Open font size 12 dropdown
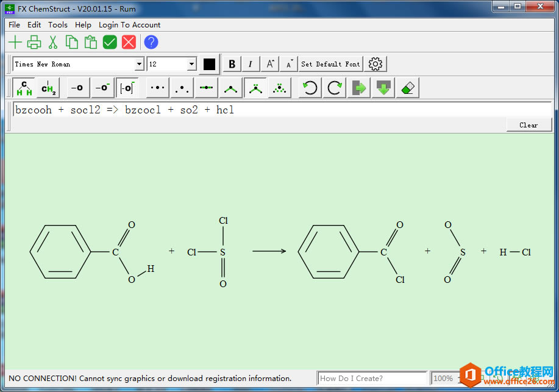Screen dimensions: 559x392 coord(192,64)
